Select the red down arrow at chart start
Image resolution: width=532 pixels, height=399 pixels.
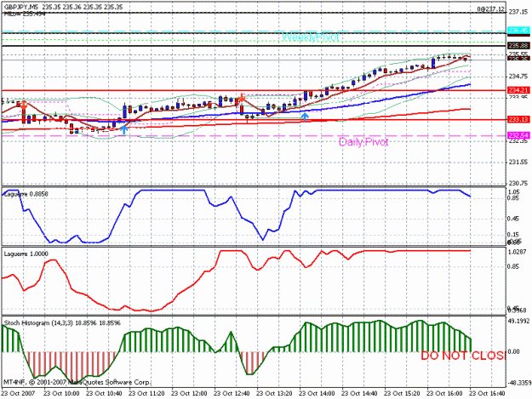24,105
